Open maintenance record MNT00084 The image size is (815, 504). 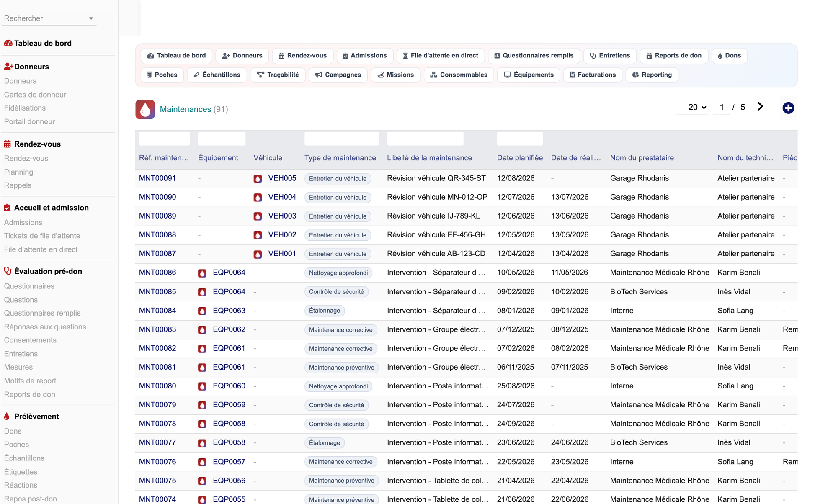[157, 311]
